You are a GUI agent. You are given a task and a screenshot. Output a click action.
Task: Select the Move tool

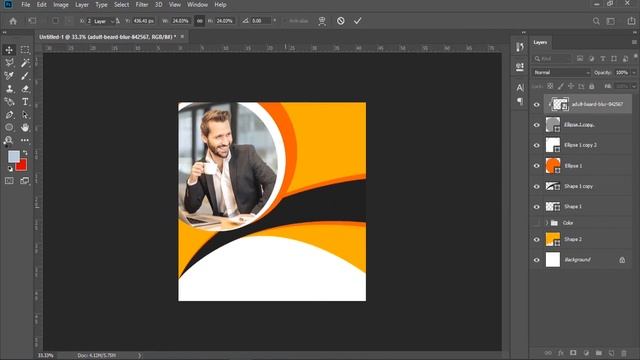(x=9, y=50)
